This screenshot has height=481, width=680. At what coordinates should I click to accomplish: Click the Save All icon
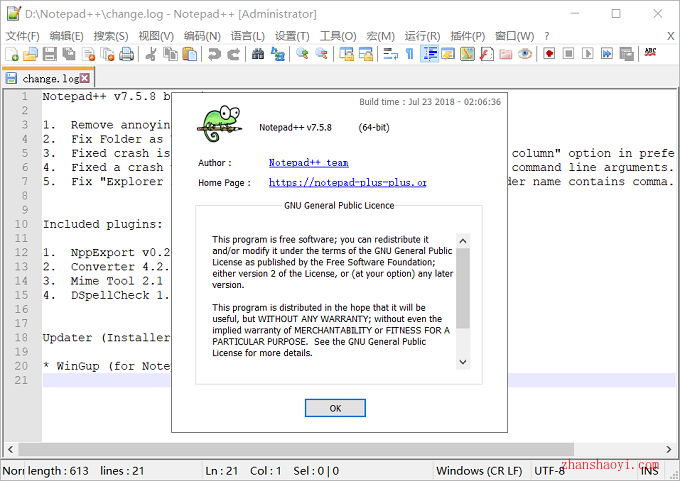pyautogui.click(x=69, y=54)
